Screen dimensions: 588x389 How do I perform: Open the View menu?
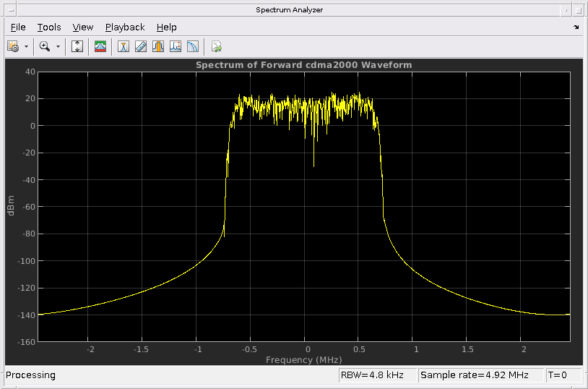point(83,27)
